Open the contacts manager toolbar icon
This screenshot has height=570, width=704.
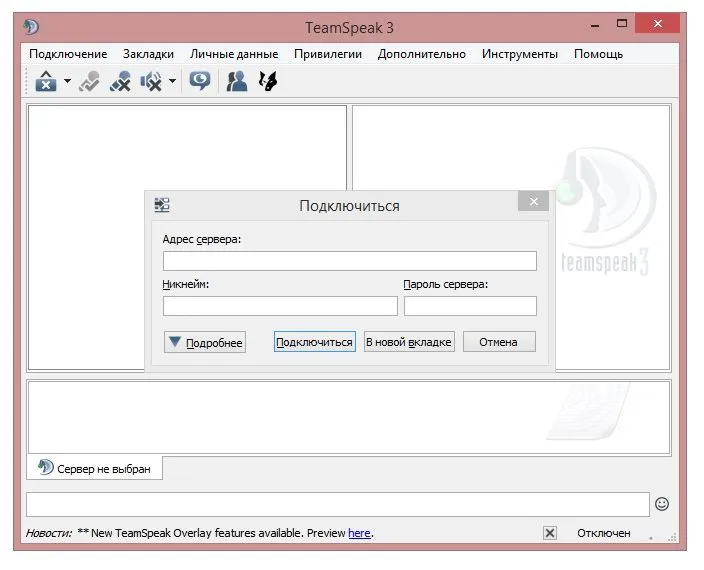click(237, 81)
